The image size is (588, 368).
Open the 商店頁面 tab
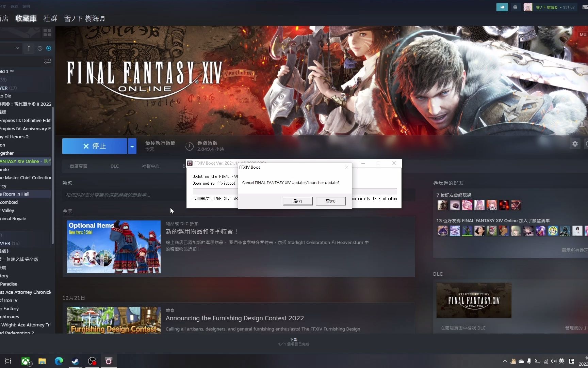(79, 166)
